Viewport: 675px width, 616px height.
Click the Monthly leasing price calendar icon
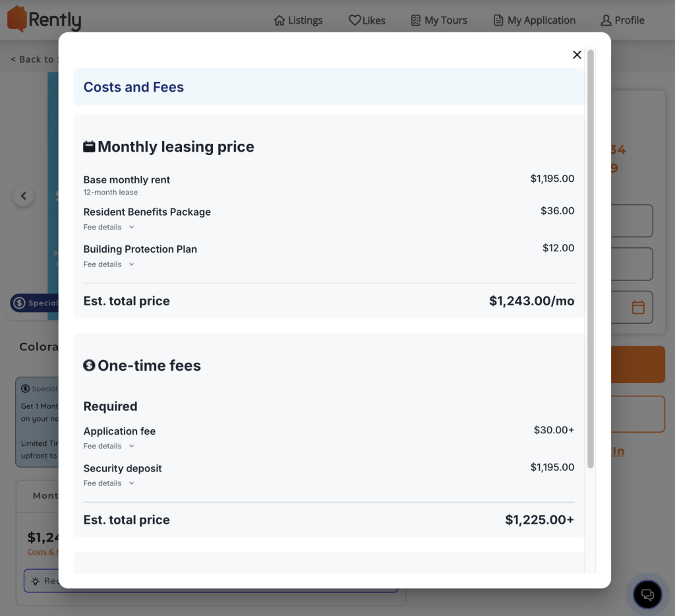(x=88, y=146)
